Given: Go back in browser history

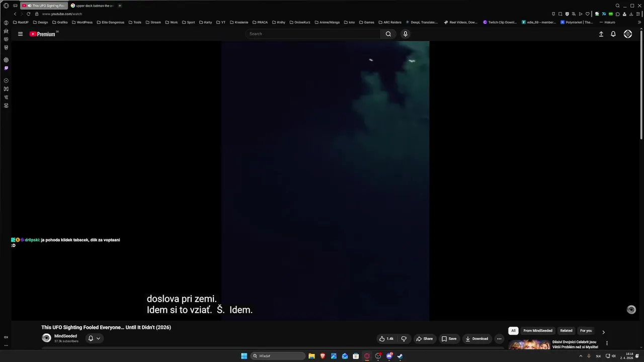Looking at the screenshot, I should tap(15, 14).
